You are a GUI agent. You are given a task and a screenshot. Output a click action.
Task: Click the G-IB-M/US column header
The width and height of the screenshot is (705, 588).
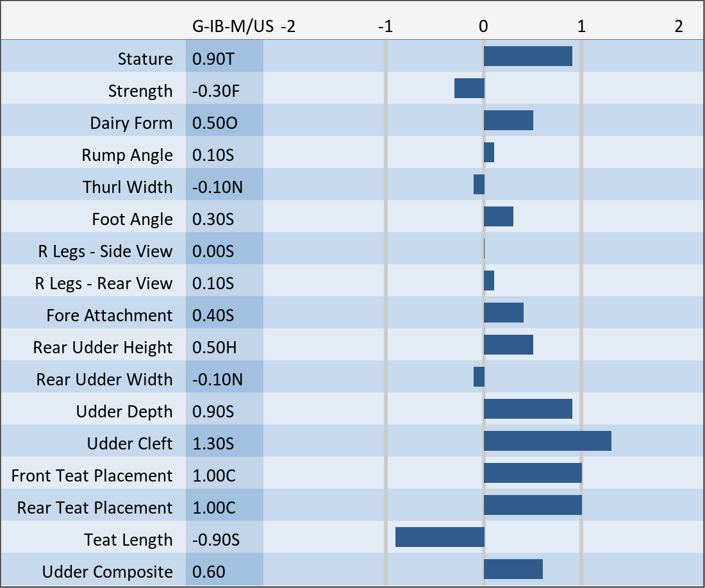(233, 26)
